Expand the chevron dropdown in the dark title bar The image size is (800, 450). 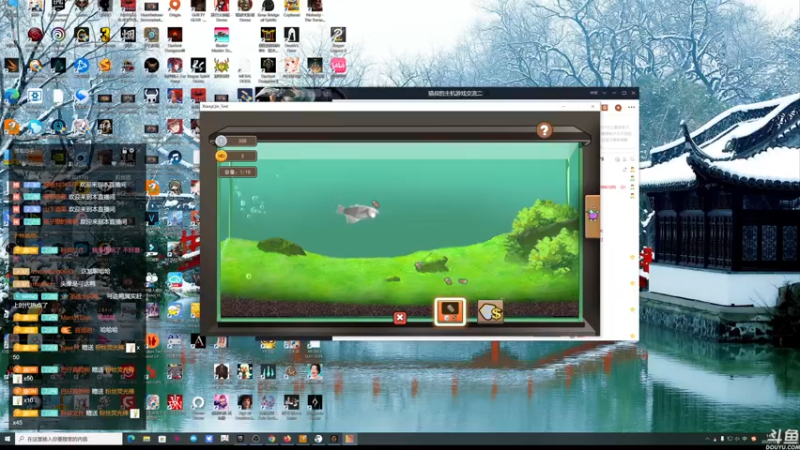coord(604,93)
